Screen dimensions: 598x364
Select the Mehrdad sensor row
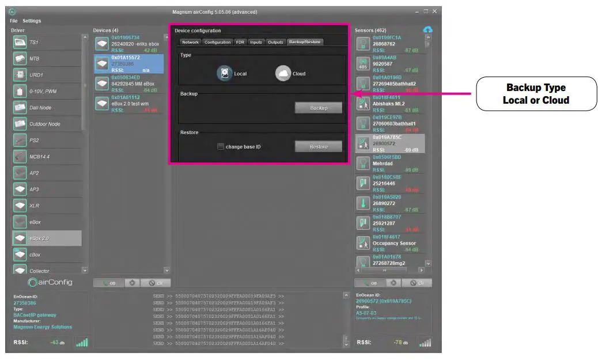pyautogui.click(x=390, y=164)
